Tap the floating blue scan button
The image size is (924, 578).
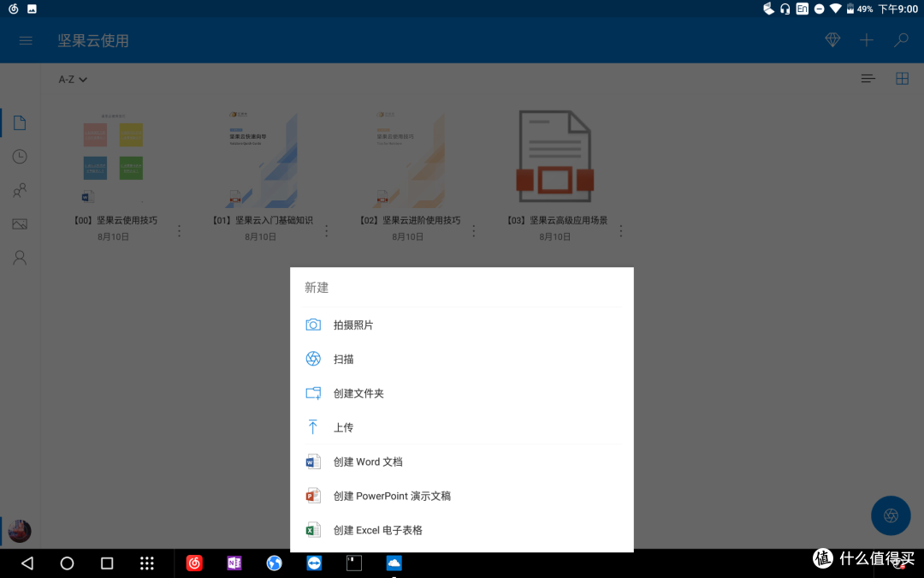point(891,515)
